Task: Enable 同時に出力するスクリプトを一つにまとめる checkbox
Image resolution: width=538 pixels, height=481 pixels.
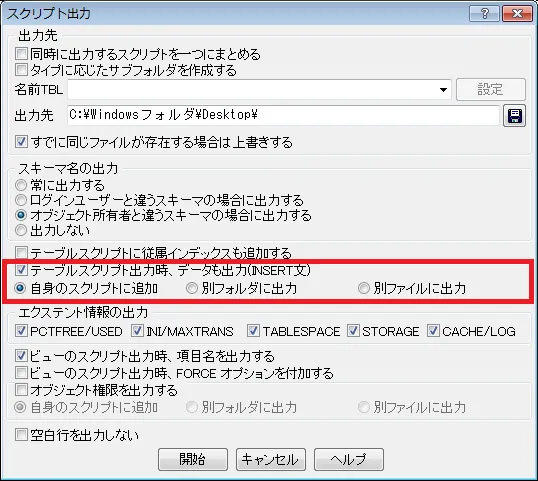Action: [x=21, y=54]
